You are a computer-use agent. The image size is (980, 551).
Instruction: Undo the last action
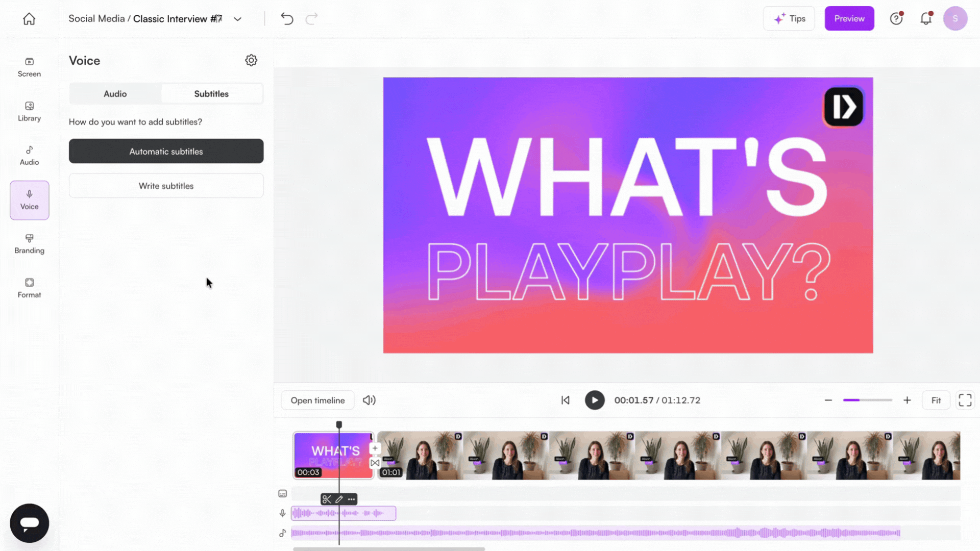287,19
